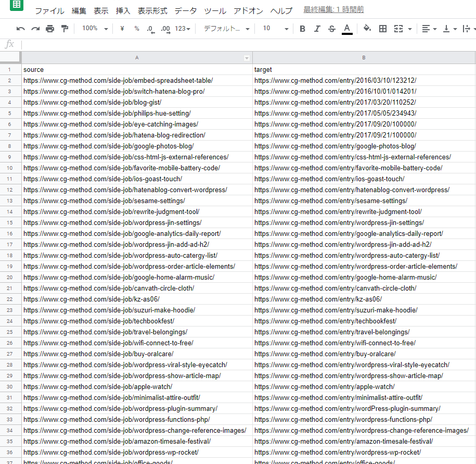Click the merge cells icon
This screenshot has height=464, width=476.
tap(398, 29)
